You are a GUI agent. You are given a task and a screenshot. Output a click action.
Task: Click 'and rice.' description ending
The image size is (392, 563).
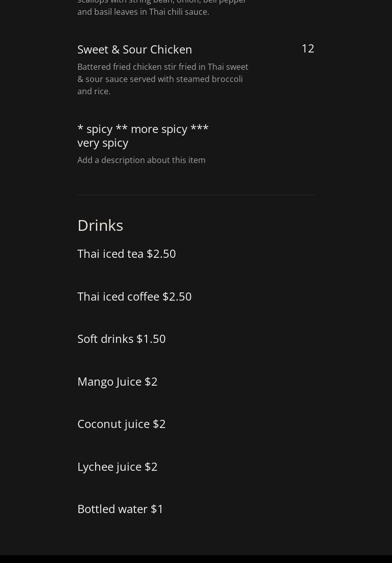coord(94,91)
